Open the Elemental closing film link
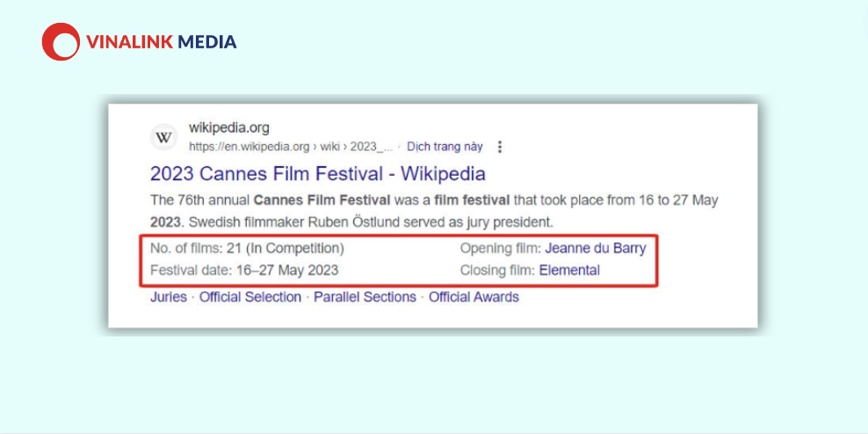 click(x=569, y=270)
